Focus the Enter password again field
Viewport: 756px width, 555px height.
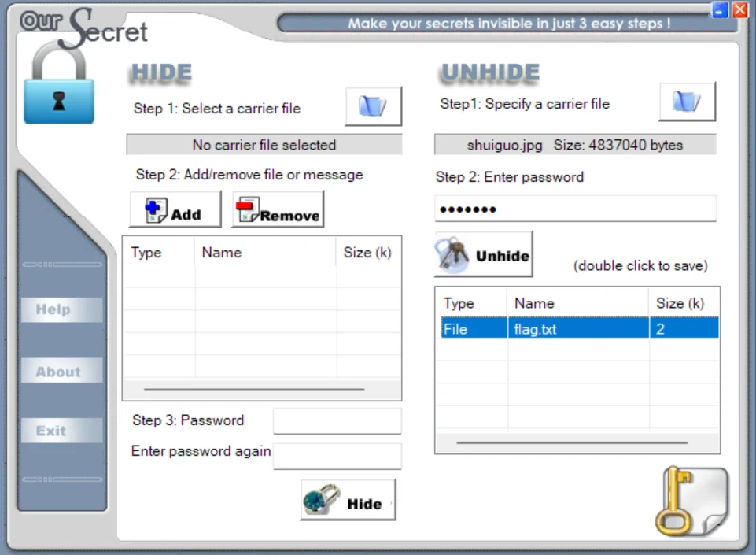(337, 456)
